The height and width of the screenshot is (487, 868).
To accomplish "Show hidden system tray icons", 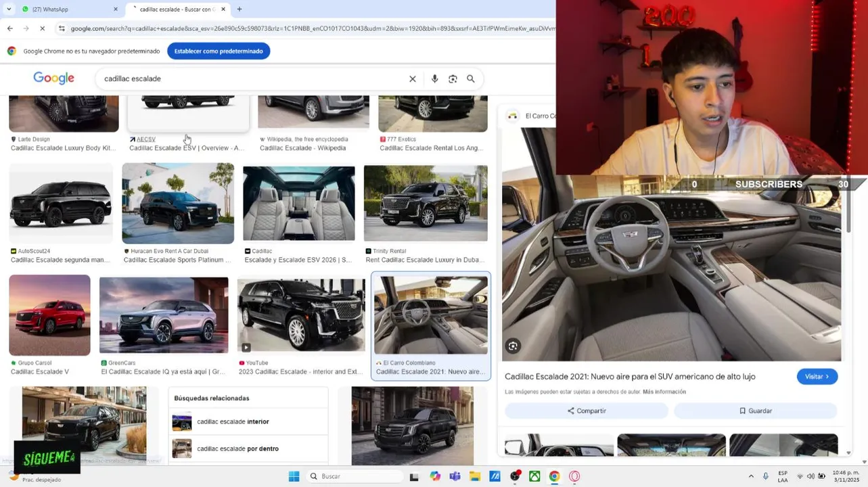I will pos(751,476).
